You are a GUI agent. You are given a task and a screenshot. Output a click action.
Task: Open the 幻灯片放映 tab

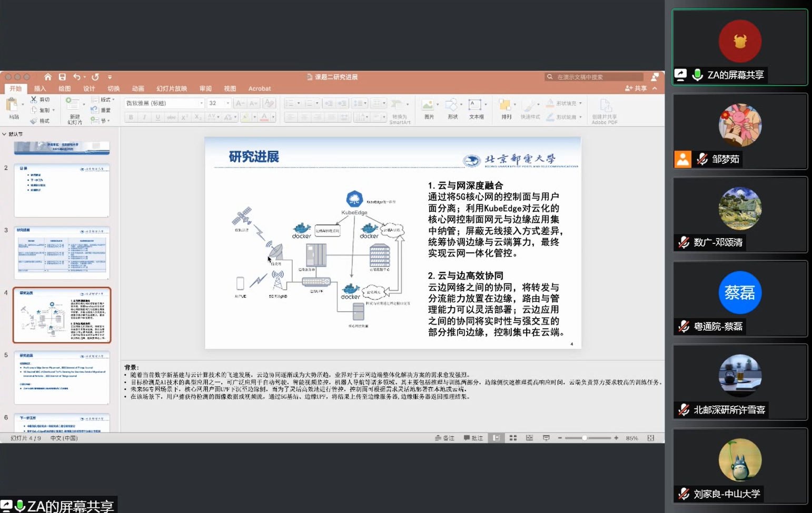(172, 88)
